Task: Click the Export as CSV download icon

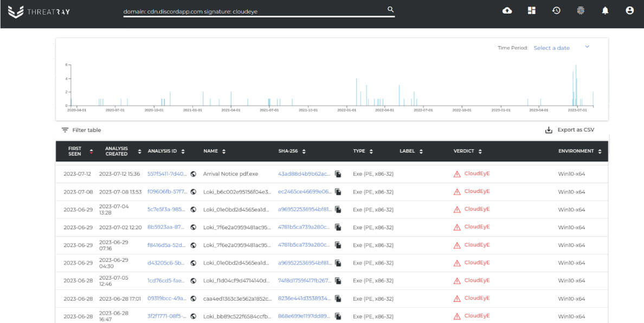Action: (x=548, y=130)
